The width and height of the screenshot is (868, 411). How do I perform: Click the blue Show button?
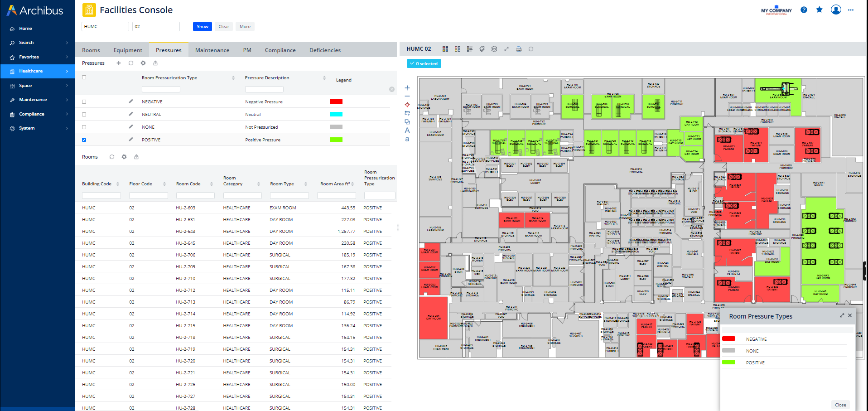(203, 27)
